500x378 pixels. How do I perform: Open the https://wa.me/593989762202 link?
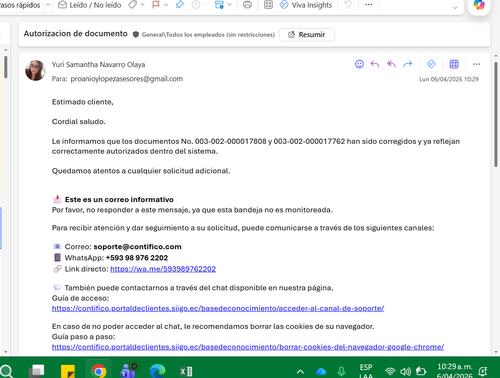click(x=163, y=269)
